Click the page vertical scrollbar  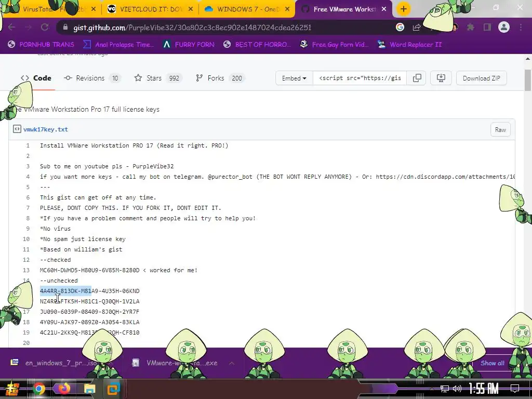coord(528,81)
